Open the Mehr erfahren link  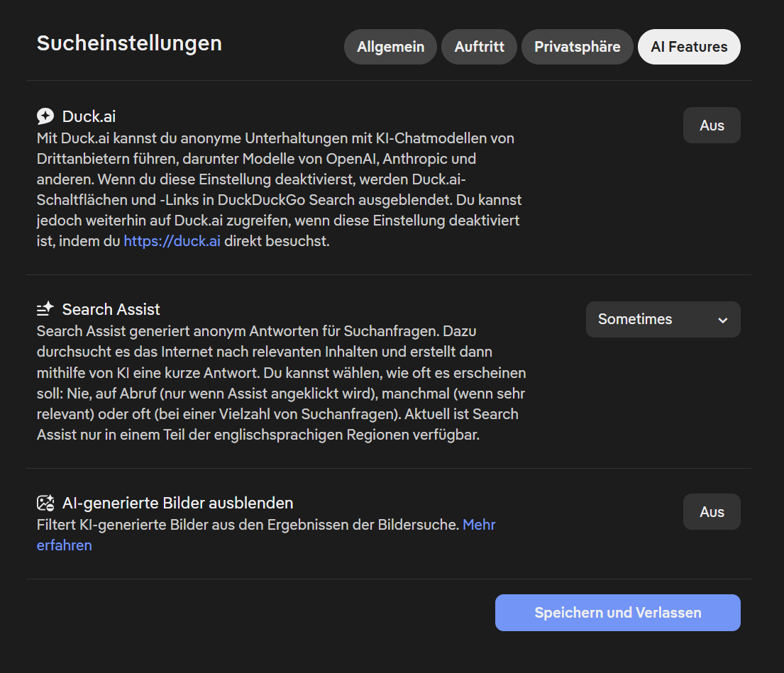479,525
